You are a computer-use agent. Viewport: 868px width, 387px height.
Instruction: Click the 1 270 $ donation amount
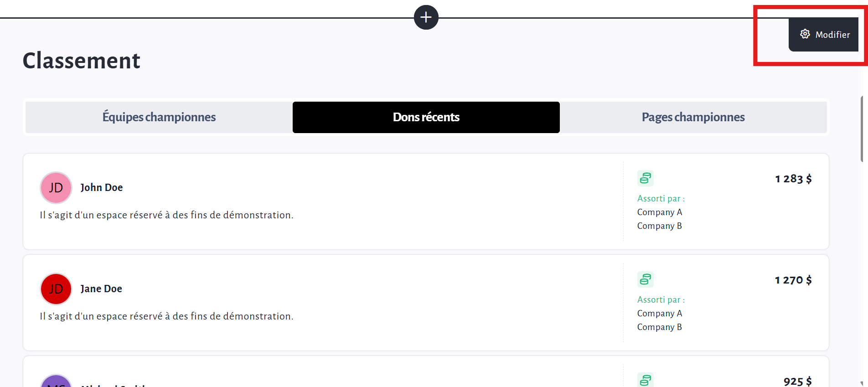tap(793, 280)
